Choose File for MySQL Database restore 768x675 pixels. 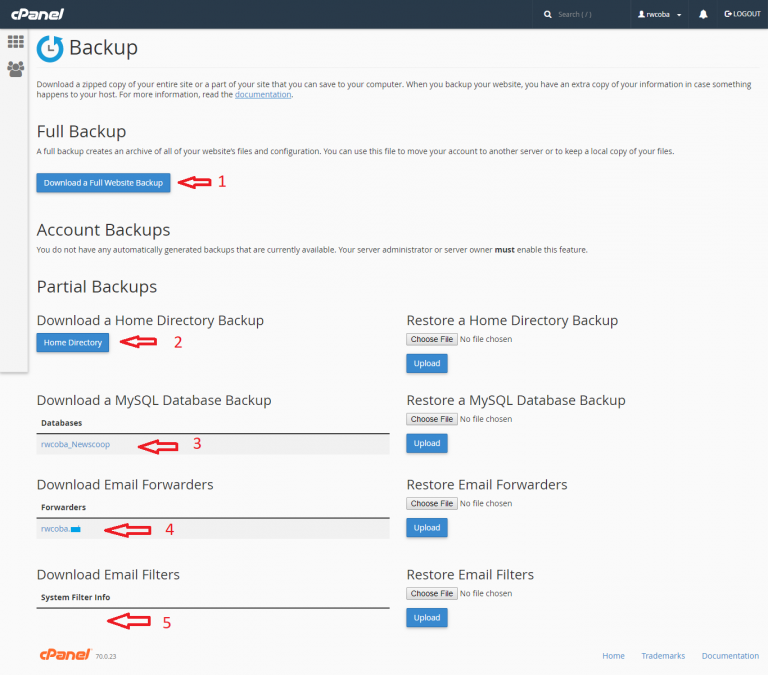[x=432, y=419]
